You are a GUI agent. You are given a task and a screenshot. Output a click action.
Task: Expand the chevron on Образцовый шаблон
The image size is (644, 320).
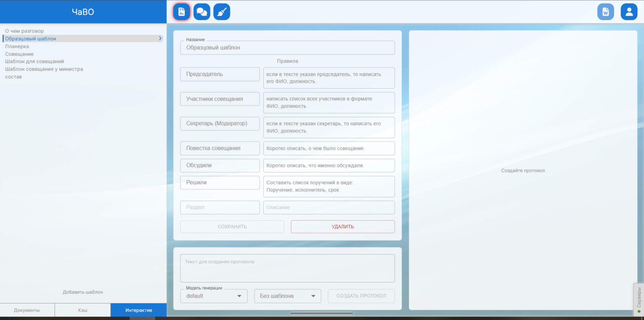160,38
